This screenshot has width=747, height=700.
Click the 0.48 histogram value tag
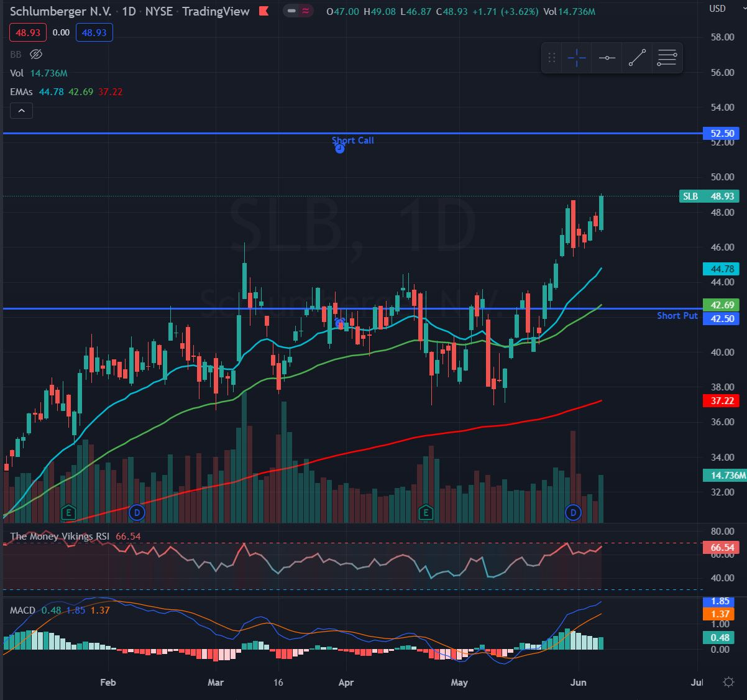click(720, 637)
